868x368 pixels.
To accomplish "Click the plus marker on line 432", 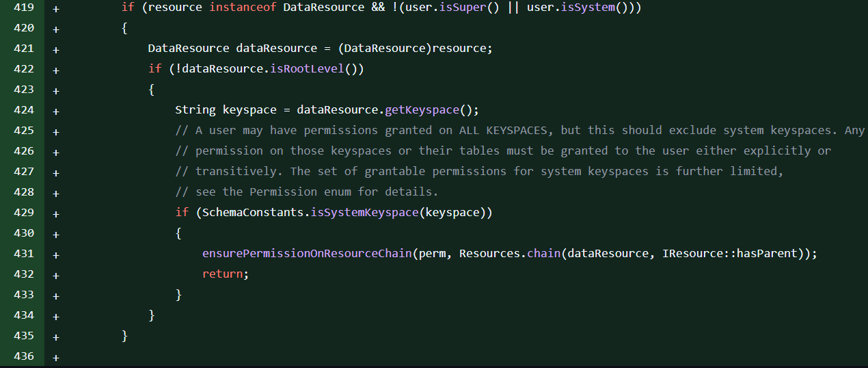I will click(55, 274).
